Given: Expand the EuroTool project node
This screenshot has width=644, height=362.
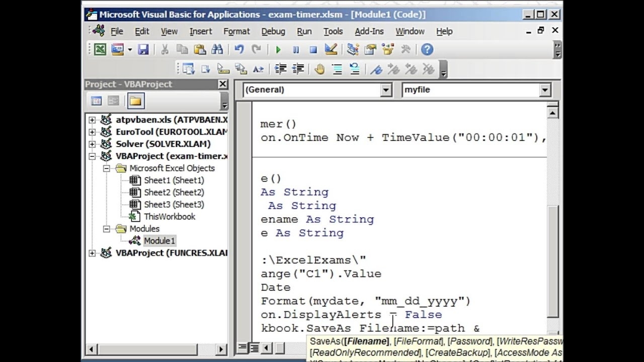Looking at the screenshot, I should click(x=92, y=132).
